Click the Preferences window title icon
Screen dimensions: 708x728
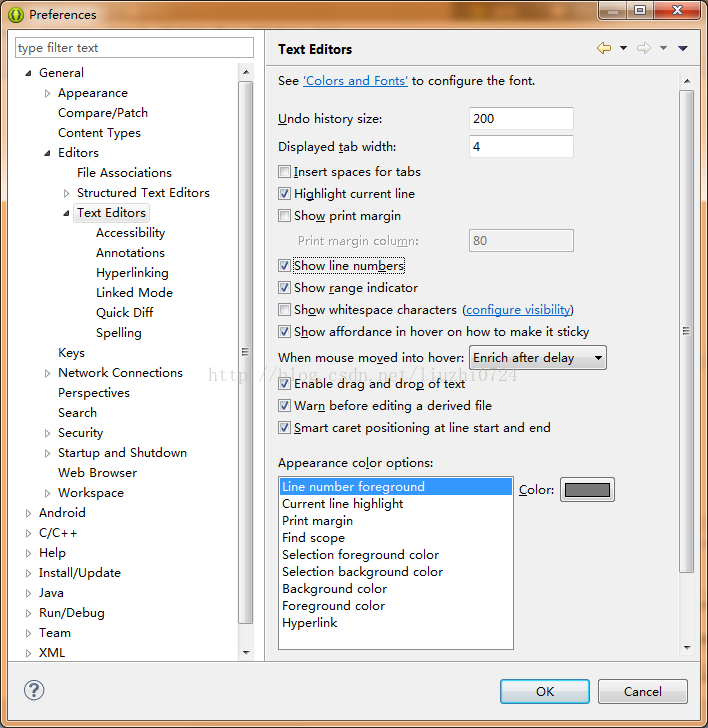16,15
